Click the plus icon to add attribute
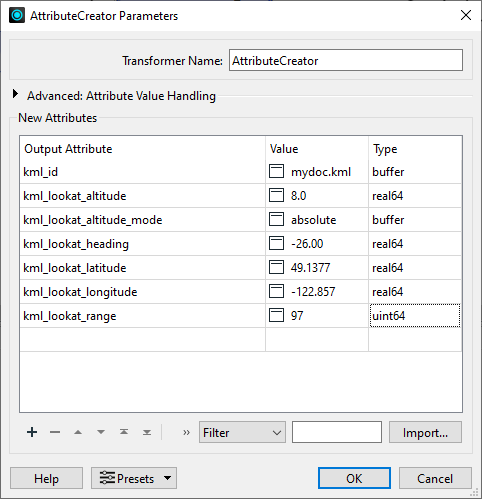The width and height of the screenshot is (482, 499). tap(32, 432)
